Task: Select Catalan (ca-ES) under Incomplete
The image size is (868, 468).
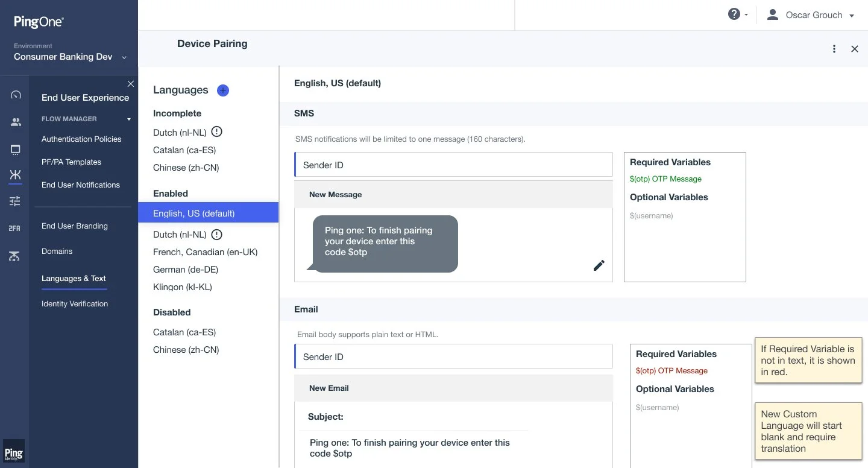Action: point(184,150)
